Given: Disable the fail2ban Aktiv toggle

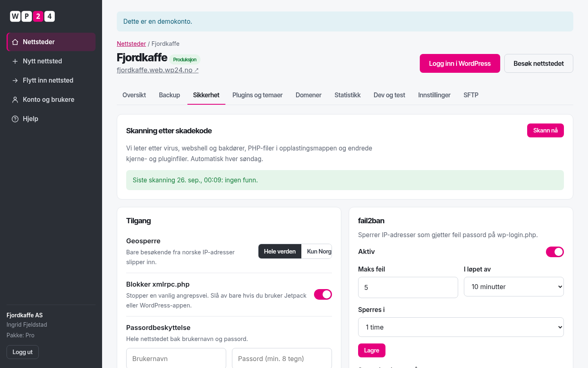Looking at the screenshot, I should point(555,252).
